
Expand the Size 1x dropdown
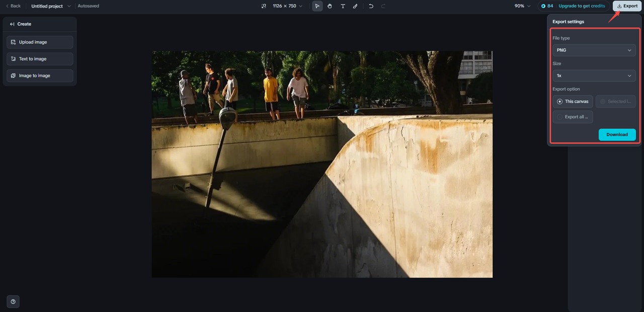[x=594, y=76]
